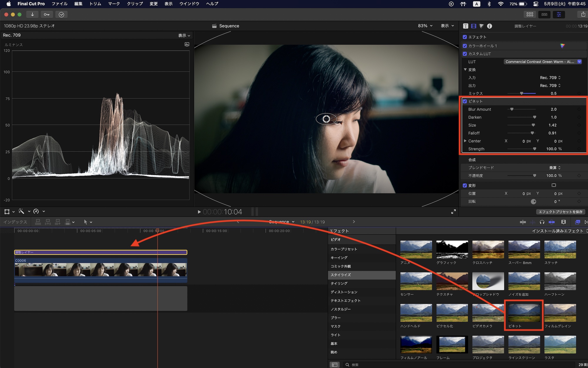Open the keyword editor key icon
Image resolution: width=588 pixels, height=368 pixels.
47,14
